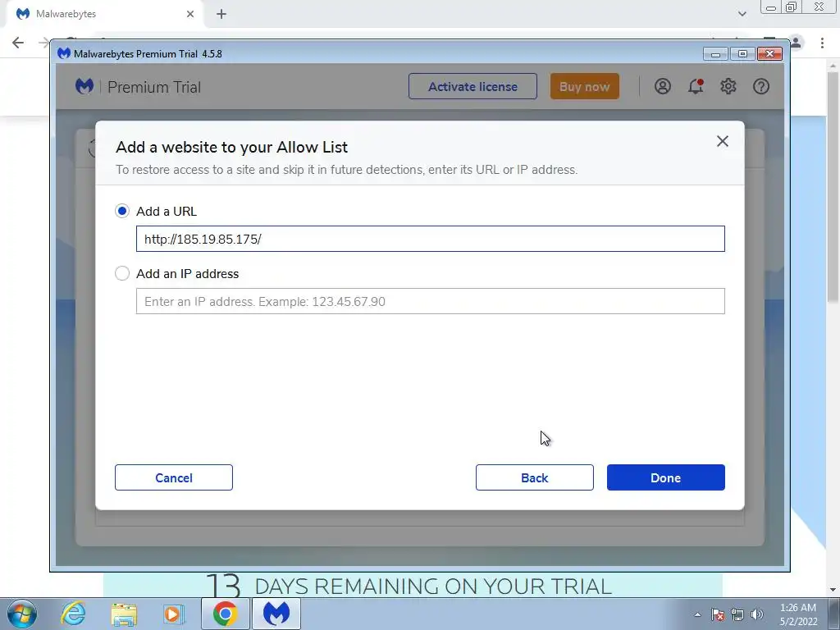This screenshot has width=840, height=630.
Task: Open Windows Explorer from the taskbar
Action: click(x=124, y=614)
